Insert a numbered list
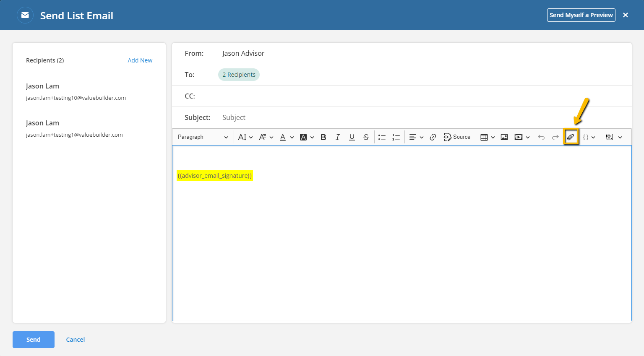 [396, 137]
